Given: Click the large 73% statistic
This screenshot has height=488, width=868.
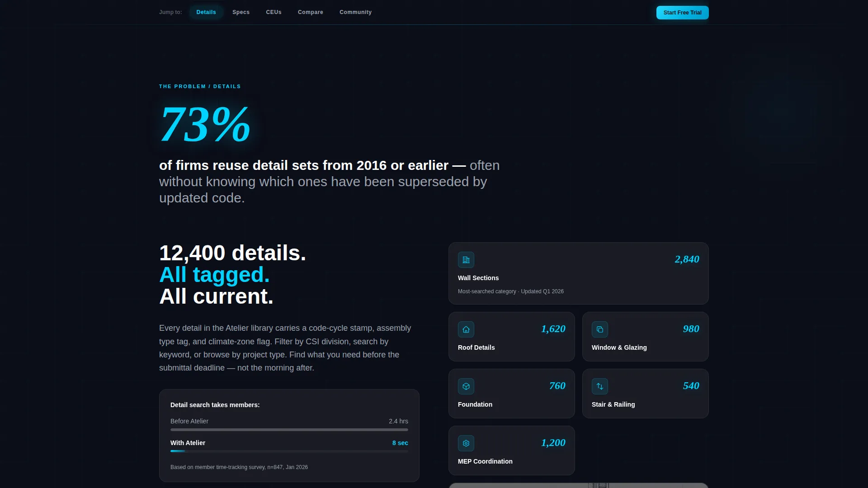Looking at the screenshot, I should [x=205, y=124].
